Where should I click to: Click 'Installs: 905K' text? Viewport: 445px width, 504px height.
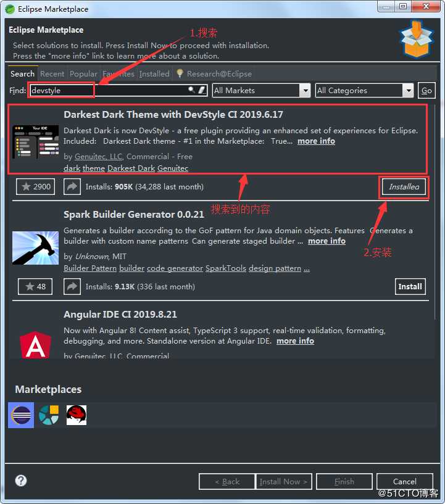click(x=109, y=187)
